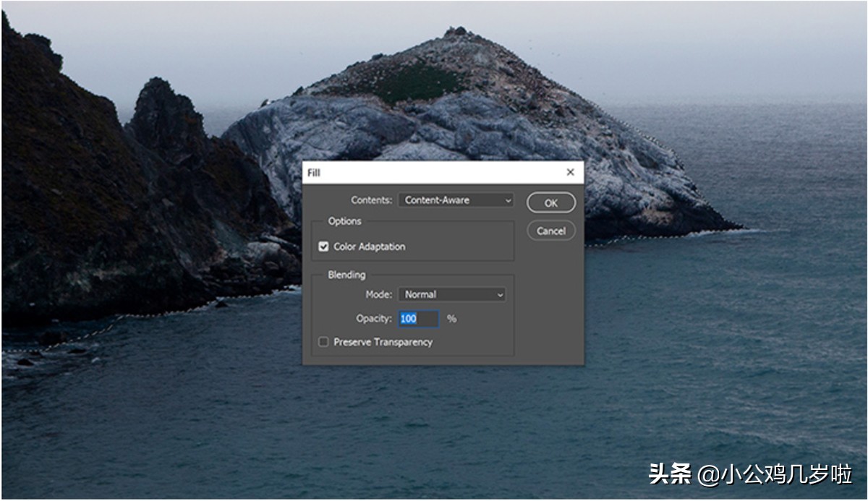Expand the blending Mode dropdown set to Normal
Viewport: 868px width, 501px height.
(x=452, y=295)
